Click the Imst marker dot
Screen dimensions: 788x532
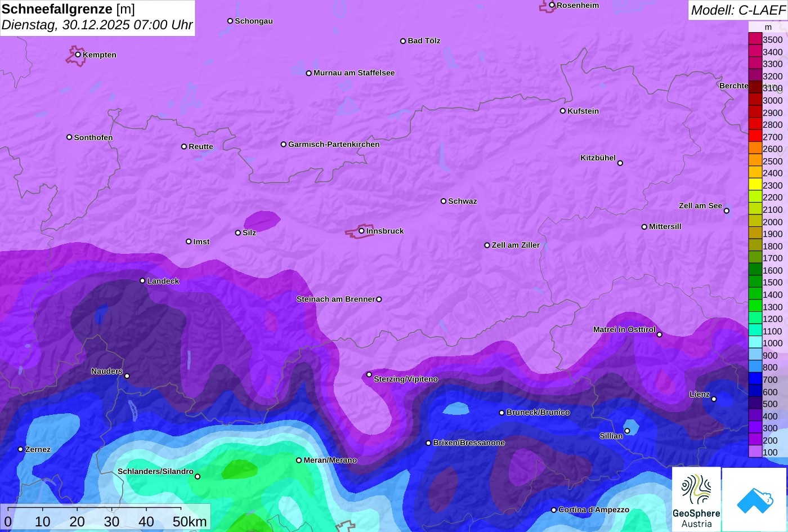click(189, 242)
